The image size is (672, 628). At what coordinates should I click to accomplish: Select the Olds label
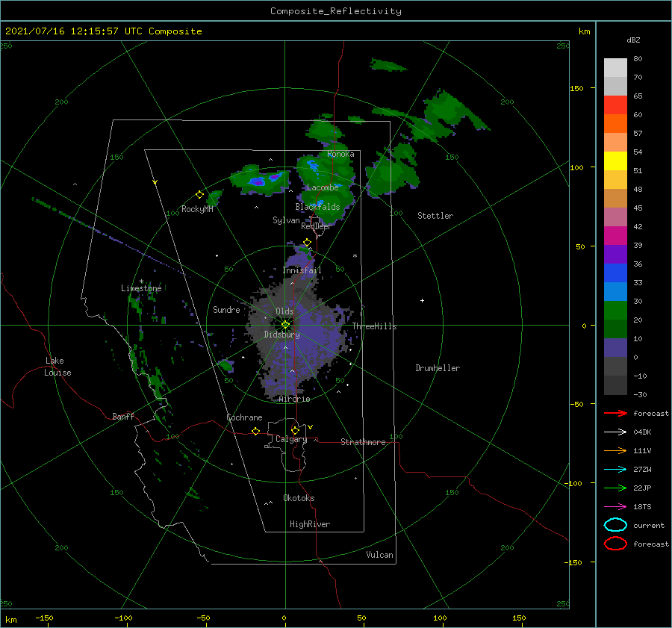point(284,311)
